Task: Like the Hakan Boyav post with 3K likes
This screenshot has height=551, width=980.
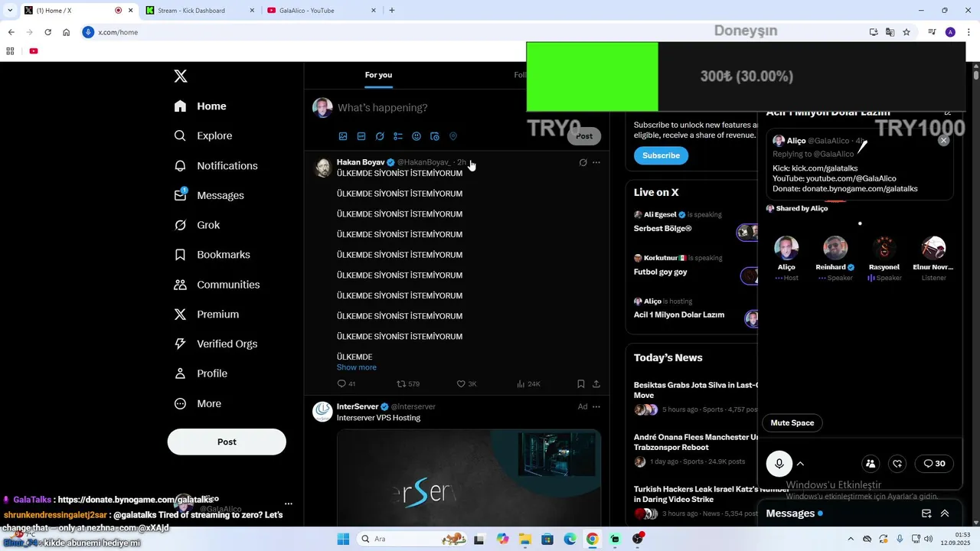Action: click(x=466, y=383)
